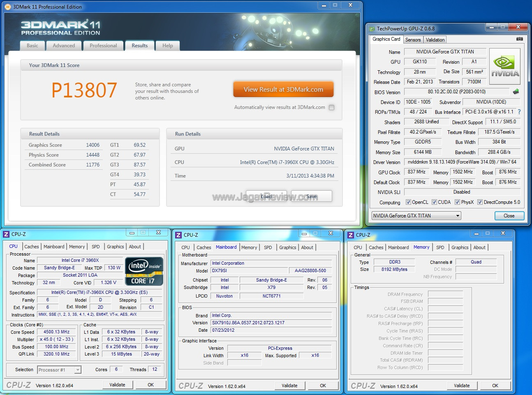Click the Intel Core i7 logo badge
The width and height of the screenshot is (532, 395).
[144, 271]
